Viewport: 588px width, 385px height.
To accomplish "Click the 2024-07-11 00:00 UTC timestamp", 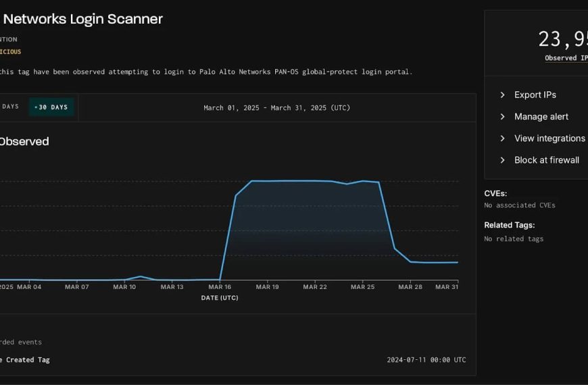I will click(426, 360).
